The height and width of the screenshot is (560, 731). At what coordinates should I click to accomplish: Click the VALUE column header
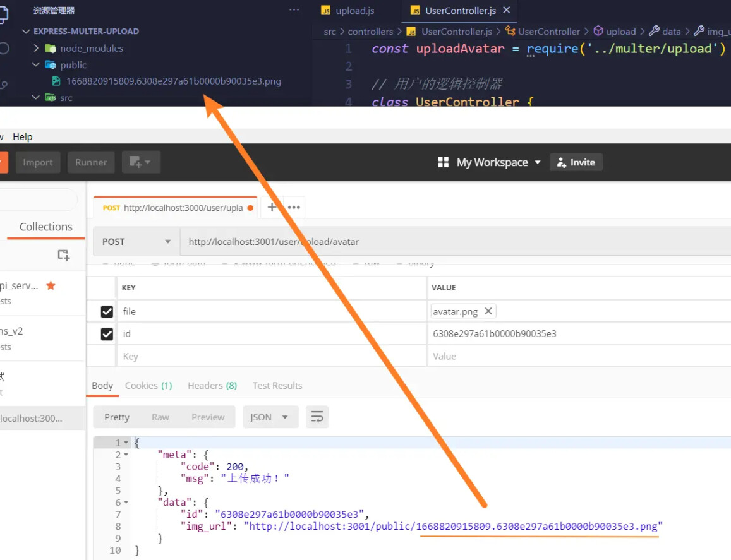click(444, 287)
